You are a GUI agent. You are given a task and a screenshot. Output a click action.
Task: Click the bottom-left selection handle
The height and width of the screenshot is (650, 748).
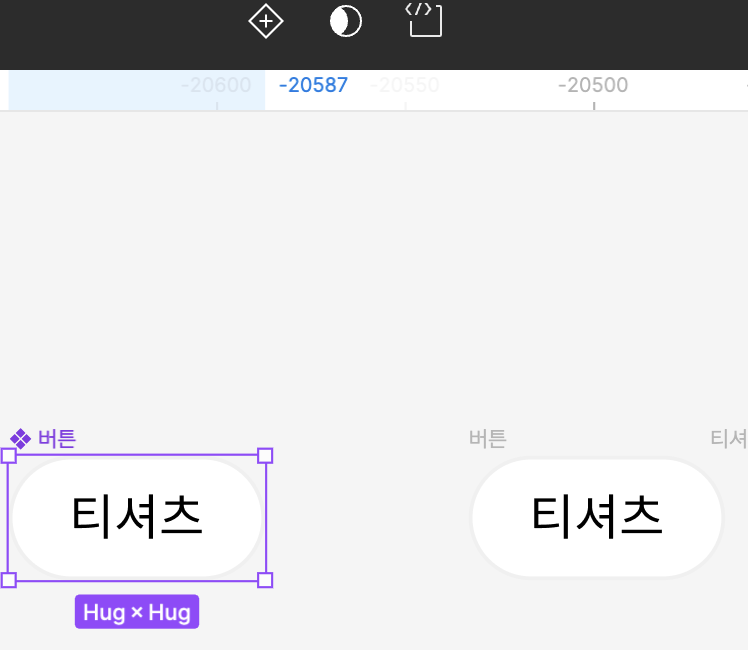[9, 580]
